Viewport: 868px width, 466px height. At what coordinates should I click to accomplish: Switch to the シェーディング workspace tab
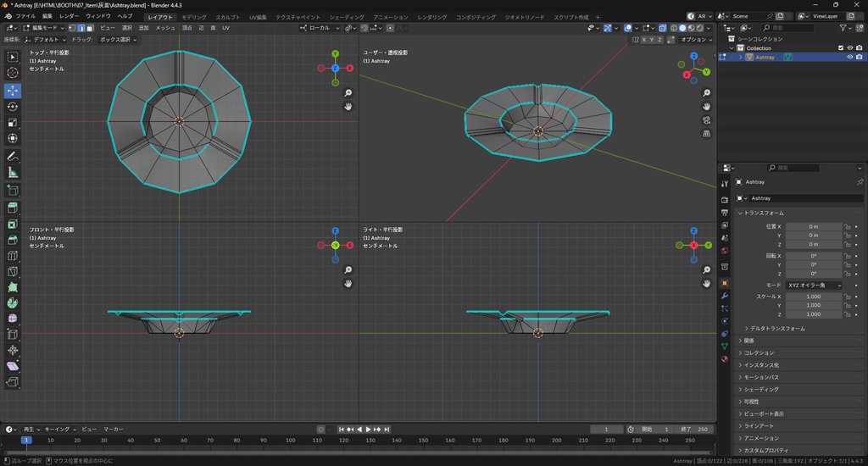pos(347,17)
